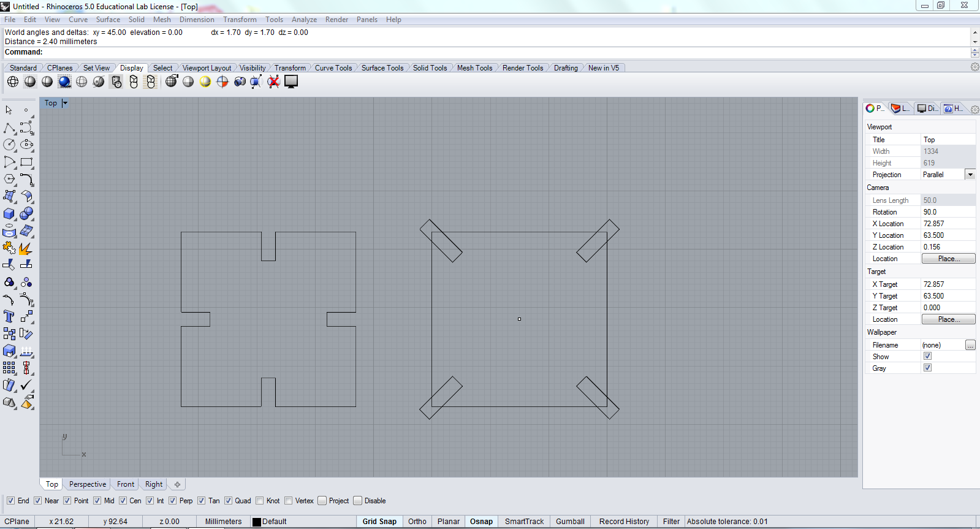Toggle the Near osnap checkbox
The width and height of the screenshot is (980, 529).
click(37, 501)
